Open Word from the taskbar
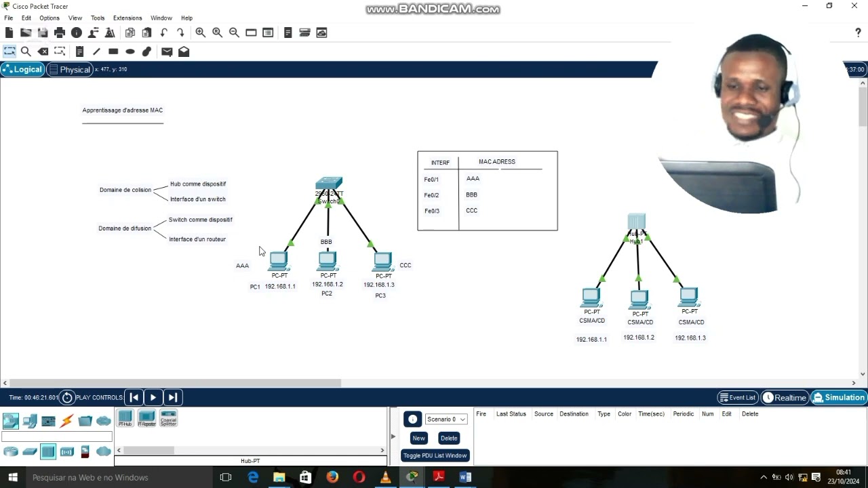868x488 pixels. point(465,477)
